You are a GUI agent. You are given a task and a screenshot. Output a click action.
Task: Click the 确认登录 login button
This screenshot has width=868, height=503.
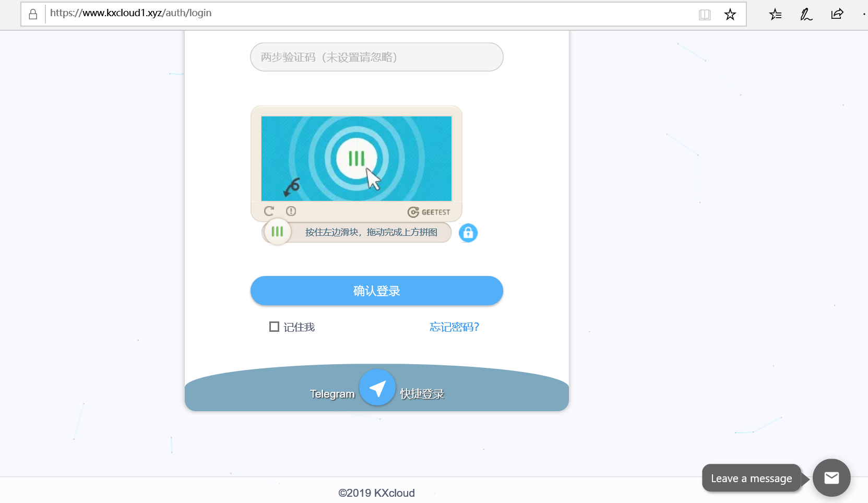pos(376,291)
